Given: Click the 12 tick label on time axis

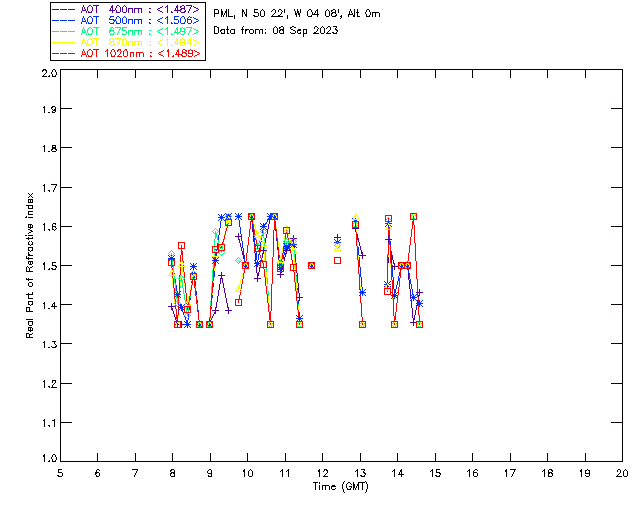Looking at the screenshot, I should coord(322,474).
